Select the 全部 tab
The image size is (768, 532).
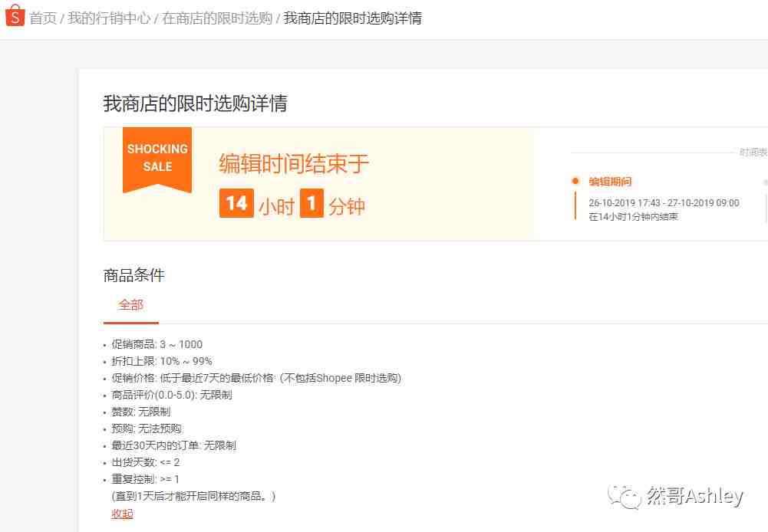(x=130, y=305)
